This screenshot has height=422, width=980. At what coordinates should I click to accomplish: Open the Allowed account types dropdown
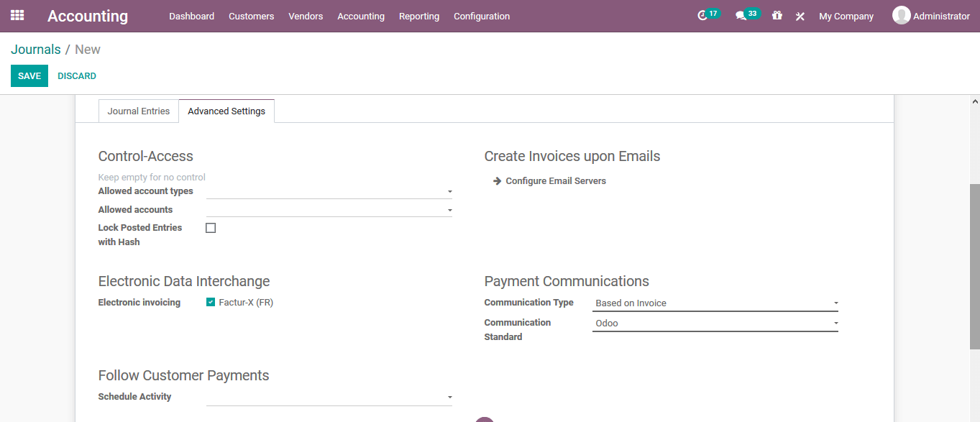[x=449, y=191]
